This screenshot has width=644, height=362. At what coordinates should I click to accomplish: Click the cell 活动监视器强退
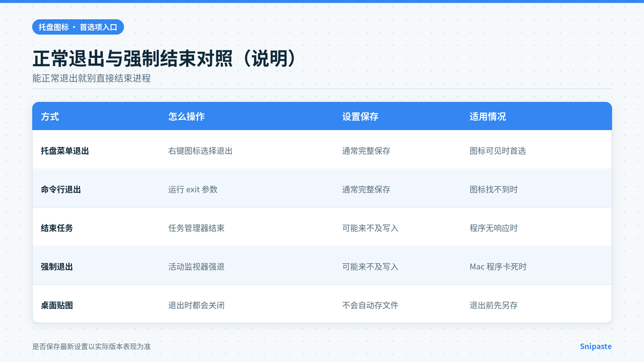(x=196, y=267)
